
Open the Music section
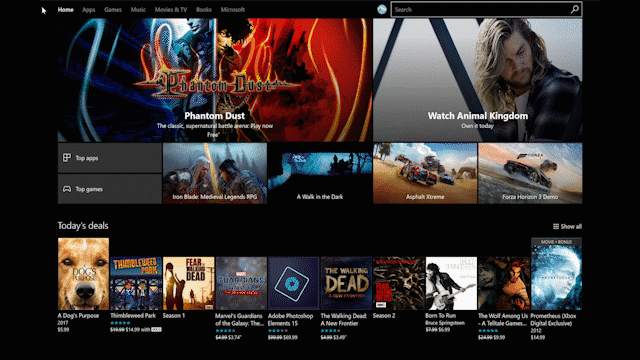[x=138, y=9]
